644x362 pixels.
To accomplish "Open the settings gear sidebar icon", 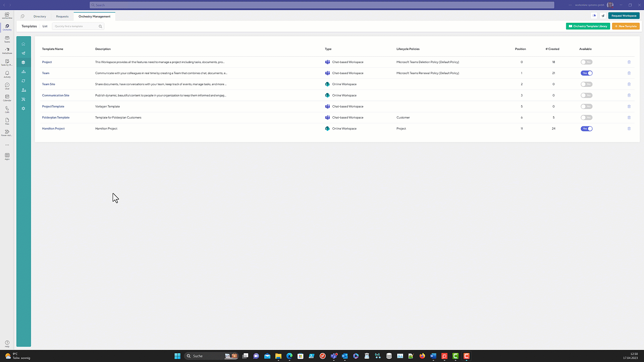I will pyautogui.click(x=23, y=109).
